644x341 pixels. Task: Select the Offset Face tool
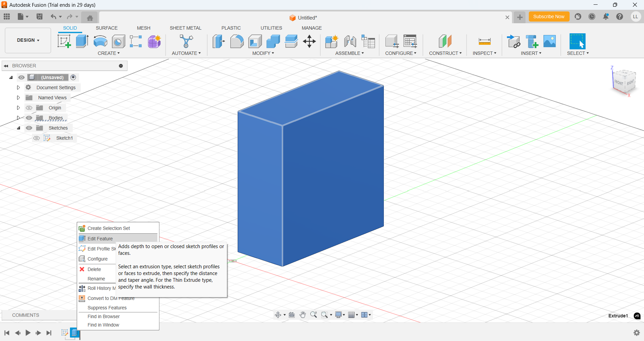click(x=291, y=41)
